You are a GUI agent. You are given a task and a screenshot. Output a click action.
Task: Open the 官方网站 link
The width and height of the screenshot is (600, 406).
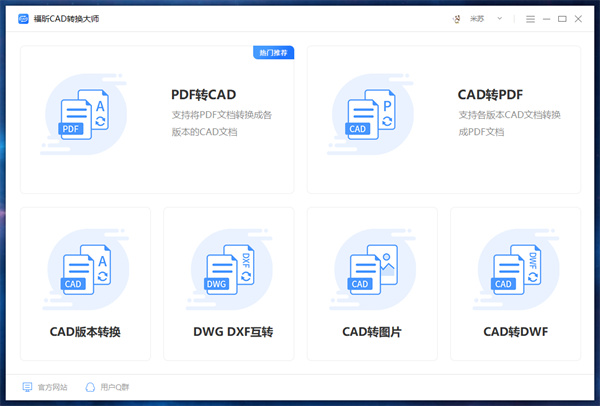pyautogui.click(x=52, y=386)
